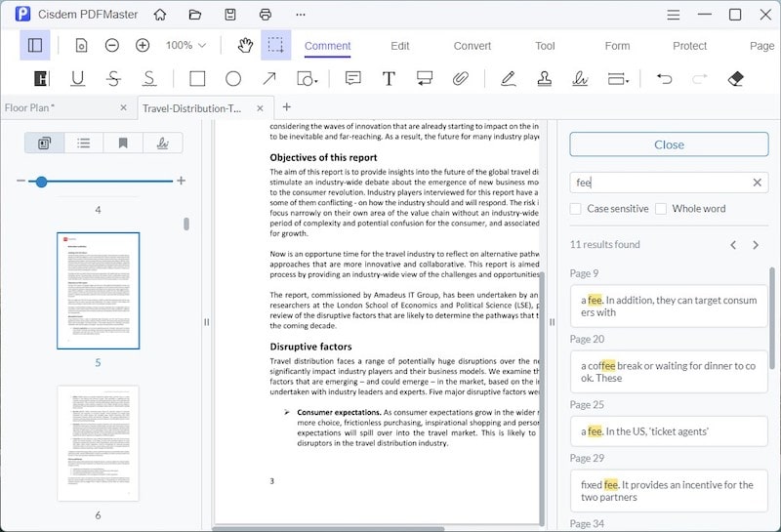This screenshot has width=781, height=532.
Task: Open the 100% zoom level dropdown
Action: 185,45
